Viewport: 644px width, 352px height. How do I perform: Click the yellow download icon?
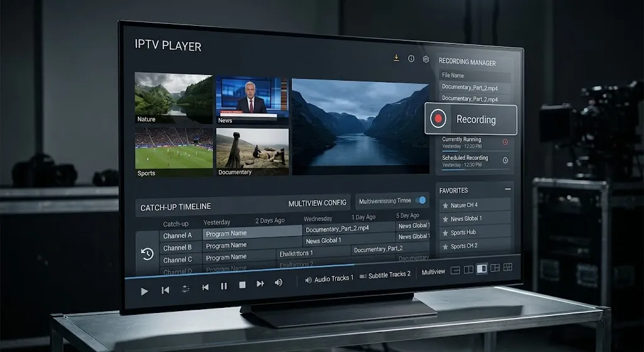396,58
